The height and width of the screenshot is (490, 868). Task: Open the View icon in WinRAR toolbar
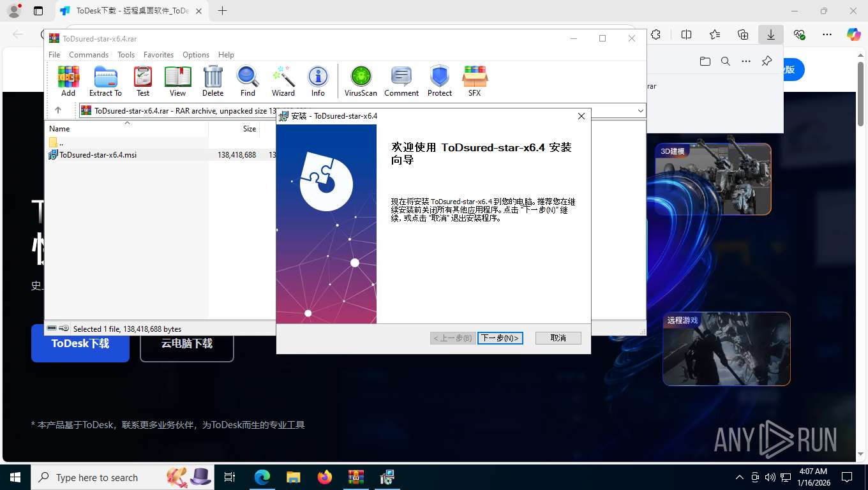click(x=178, y=81)
